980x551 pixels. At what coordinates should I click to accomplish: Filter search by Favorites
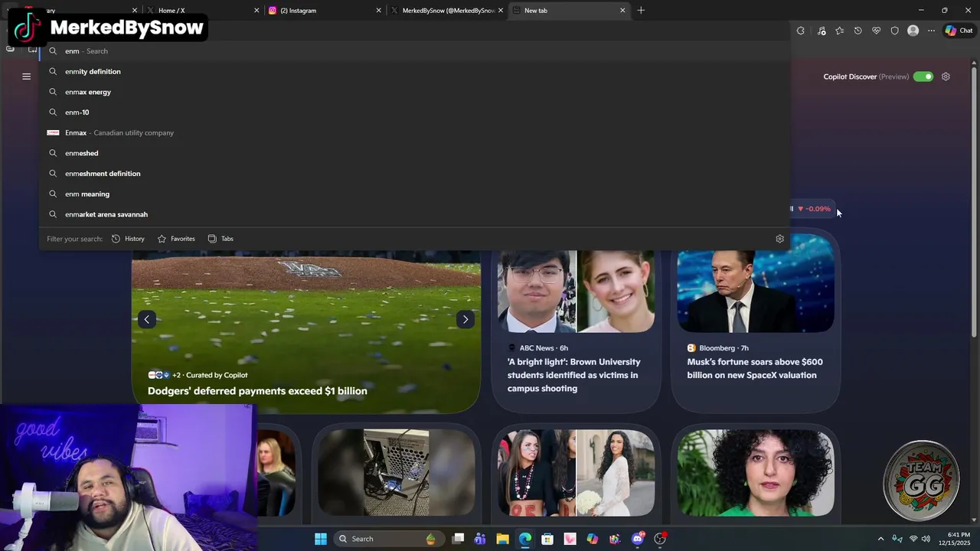pos(176,239)
